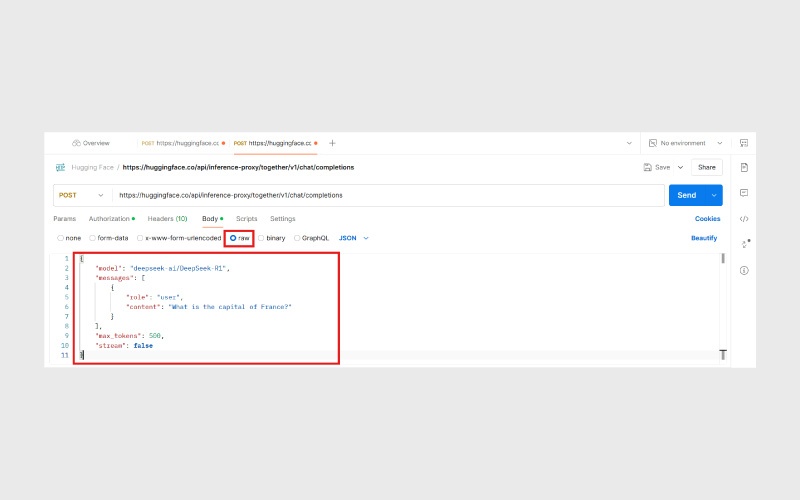Open the Comments icon in right sidebar

tap(744, 192)
